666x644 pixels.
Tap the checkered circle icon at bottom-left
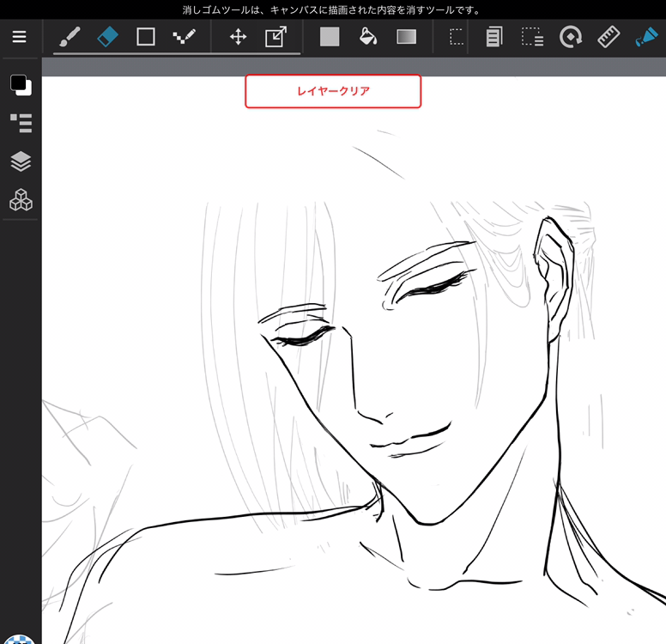19,639
